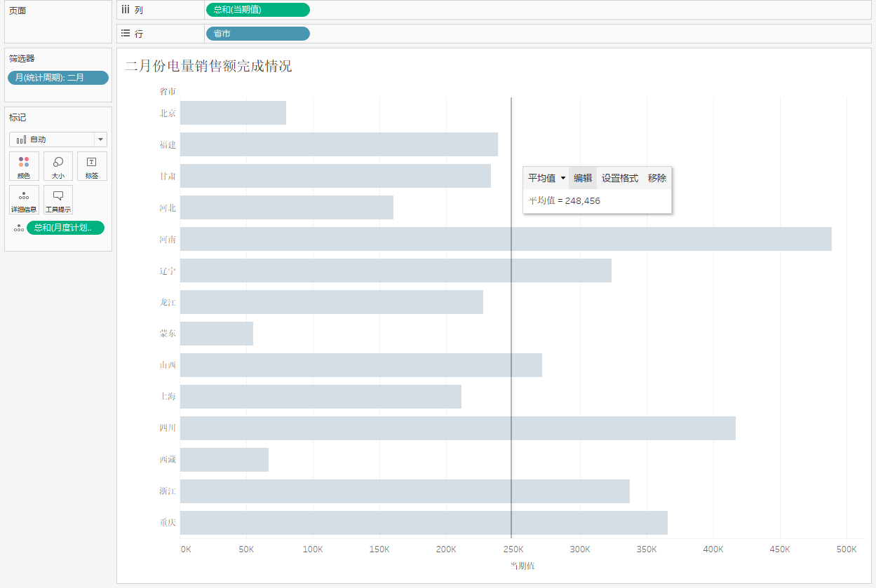The height and width of the screenshot is (588, 876).
Task: Click the 福建 row label
Action: [168, 144]
